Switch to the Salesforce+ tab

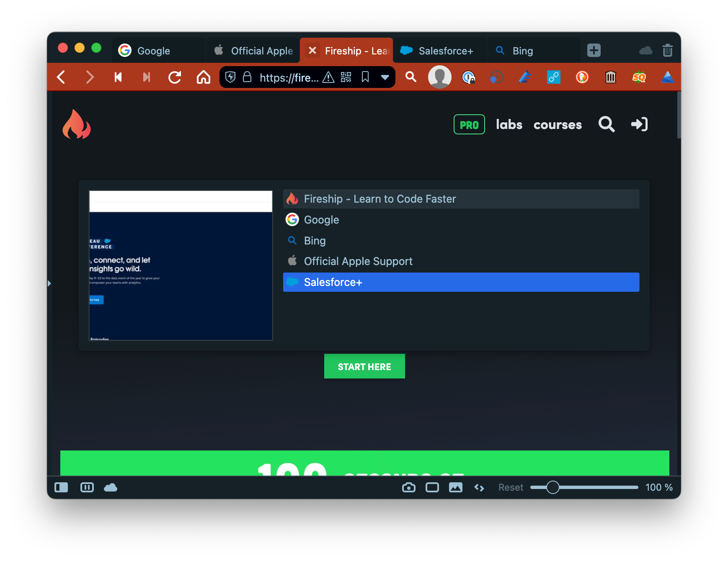[440, 51]
